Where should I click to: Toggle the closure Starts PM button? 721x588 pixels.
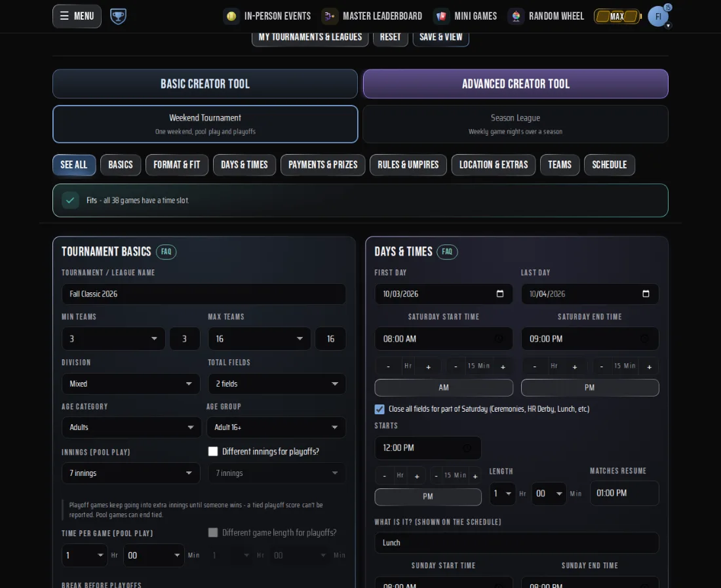point(428,496)
